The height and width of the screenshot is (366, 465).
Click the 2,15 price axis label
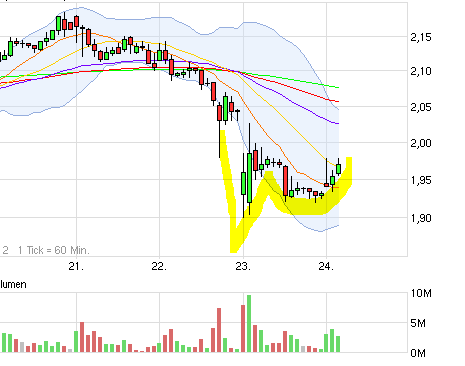(421, 37)
